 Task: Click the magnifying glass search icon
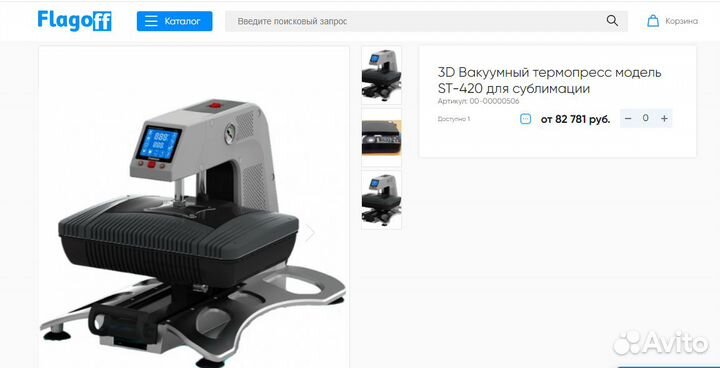[612, 21]
